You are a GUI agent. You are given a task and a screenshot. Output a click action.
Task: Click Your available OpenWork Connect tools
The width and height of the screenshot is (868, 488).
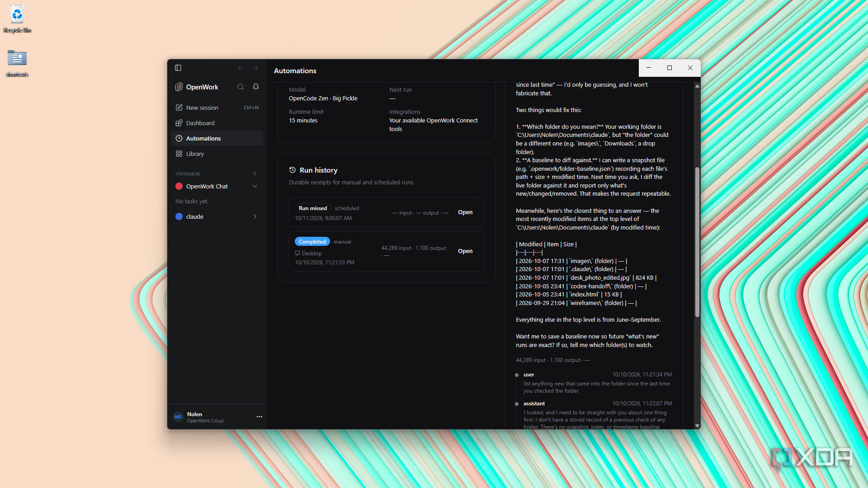(434, 125)
